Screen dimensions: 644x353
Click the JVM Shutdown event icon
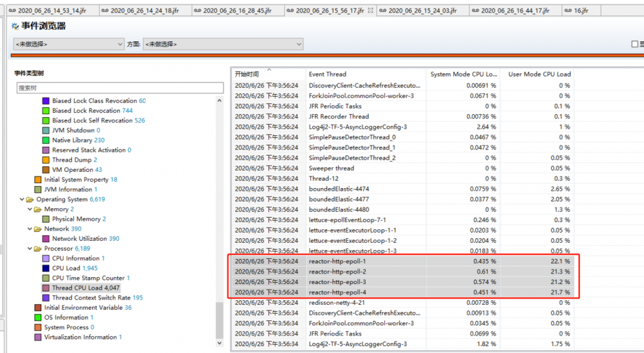pyautogui.click(x=46, y=130)
